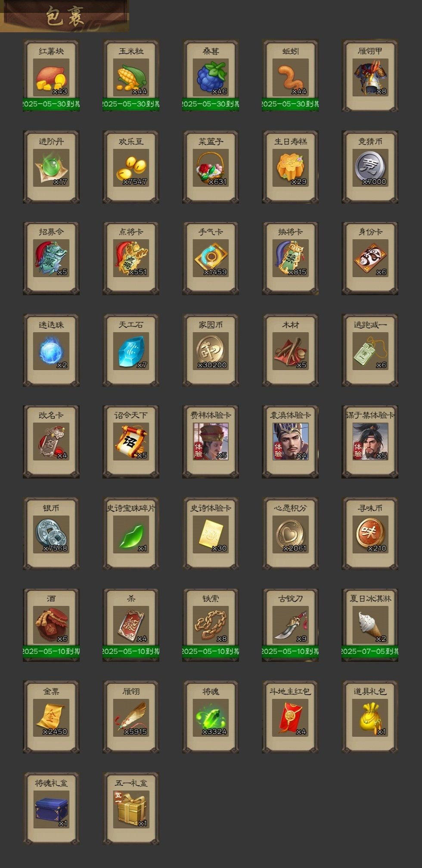The width and height of the screenshot is (422, 868).
Task: Choose the 诏令天下 scroll item
Action: [x=131, y=442]
